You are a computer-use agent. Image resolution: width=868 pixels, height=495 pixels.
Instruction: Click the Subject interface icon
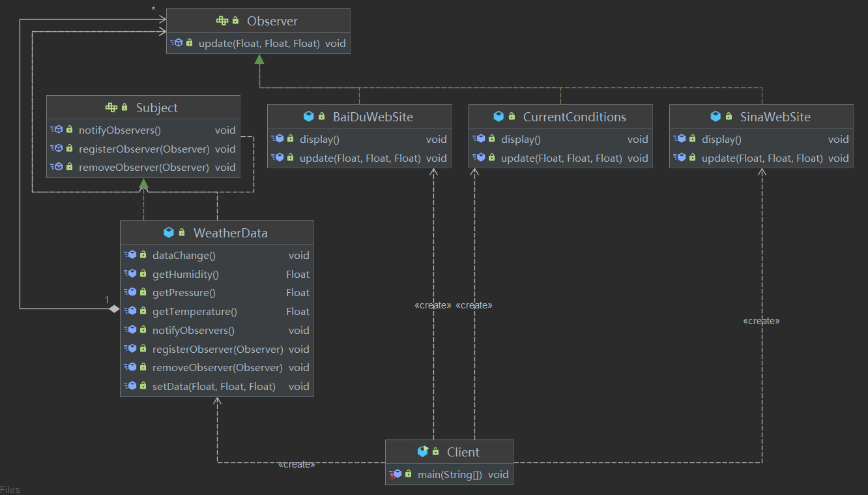pyautogui.click(x=111, y=108)
